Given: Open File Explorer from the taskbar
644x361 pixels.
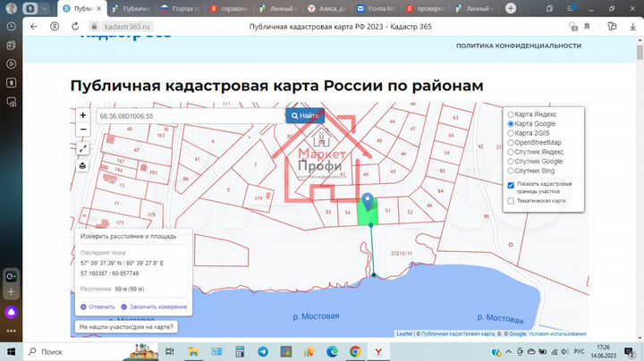Looking at the screenshot, I should tap(193, 351).
